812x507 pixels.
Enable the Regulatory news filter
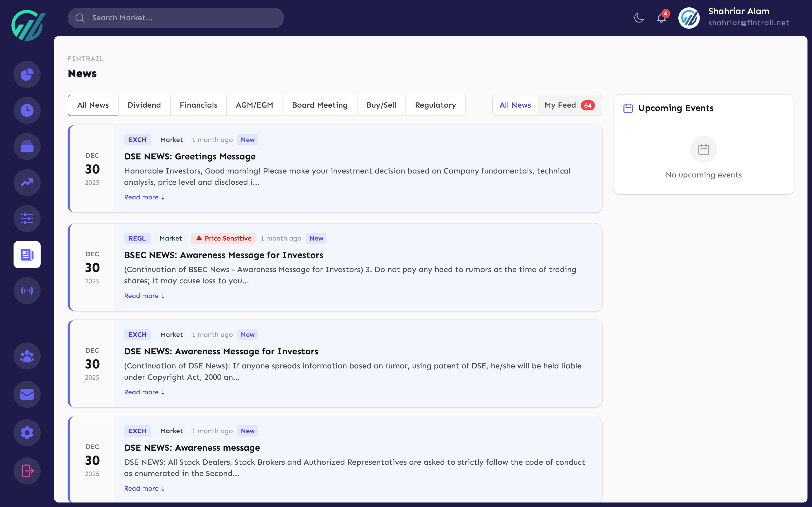[x=436, y=105]
